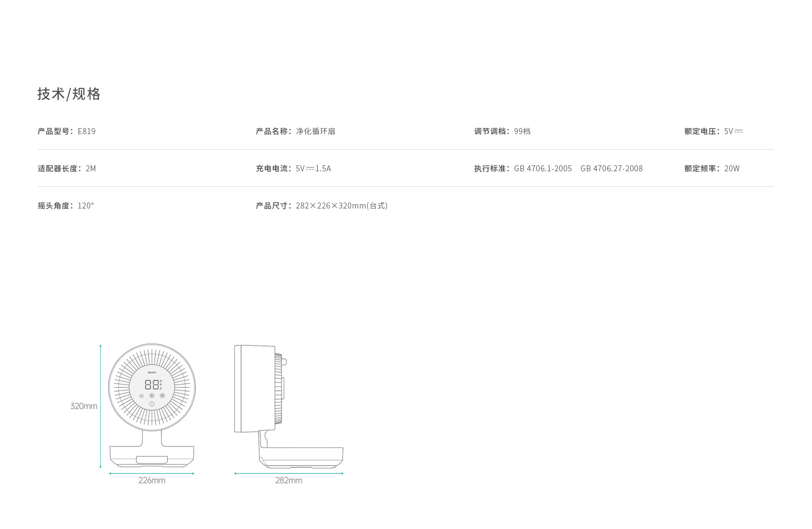Click the GB 4706.27-2008 standard text
The width and height of the screenshot is (812, 529).
[x=611, y=169]
